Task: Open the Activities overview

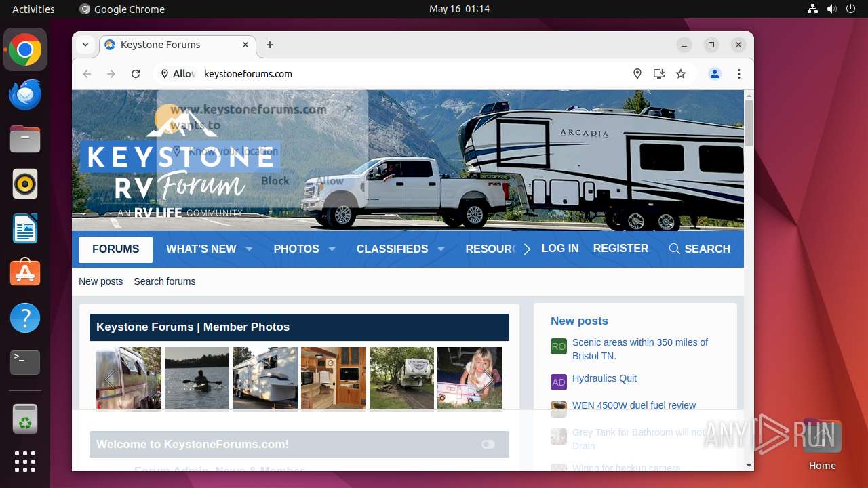Action: (33, 9)
